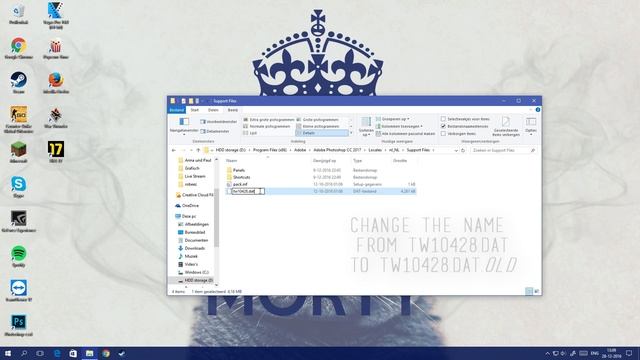
Task: Select the Recycle Bin desktop icon
Action: (18, 15)
